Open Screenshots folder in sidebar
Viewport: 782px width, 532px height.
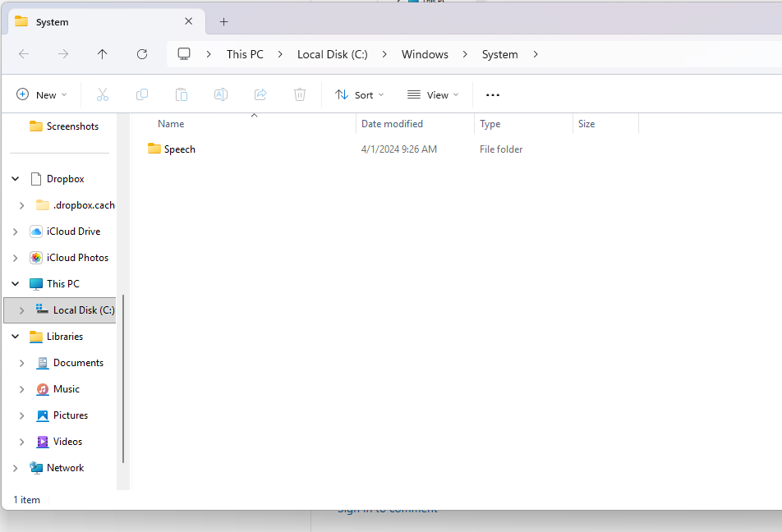pos(64,126)
